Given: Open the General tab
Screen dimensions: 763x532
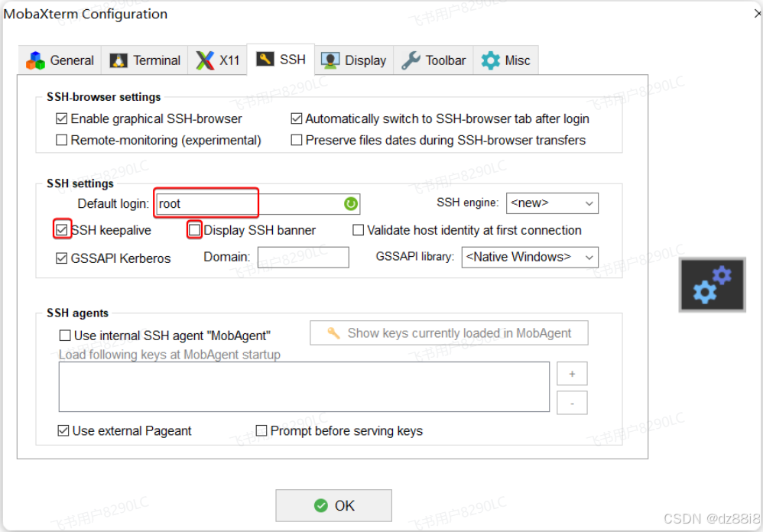Looking at the screenshot, I should [60, 60].
